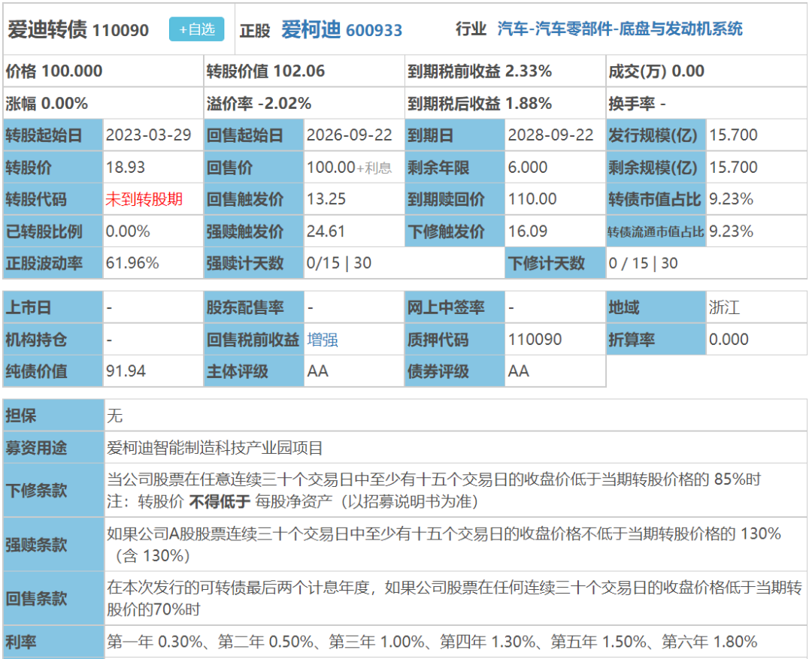Click the 机构持仓 header cell
The image size is (812, 659).
point(53,340)
